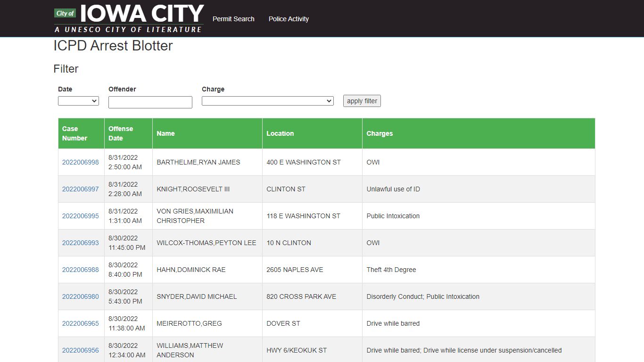The image size is (644, 362).
Task: Click offense date 8/30/2022 11:38:00 AM
Action: [x=127, y=323]
